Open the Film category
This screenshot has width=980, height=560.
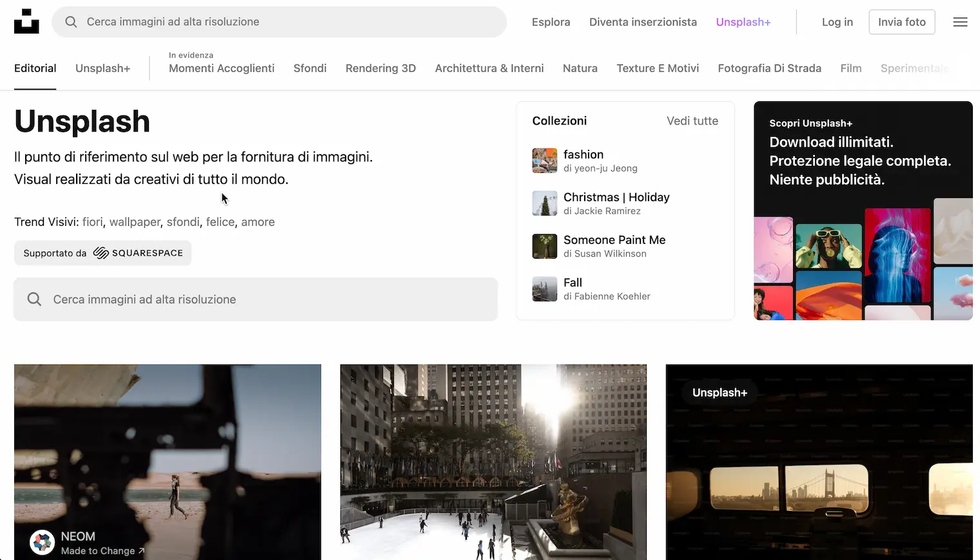[x=851, y=68]
